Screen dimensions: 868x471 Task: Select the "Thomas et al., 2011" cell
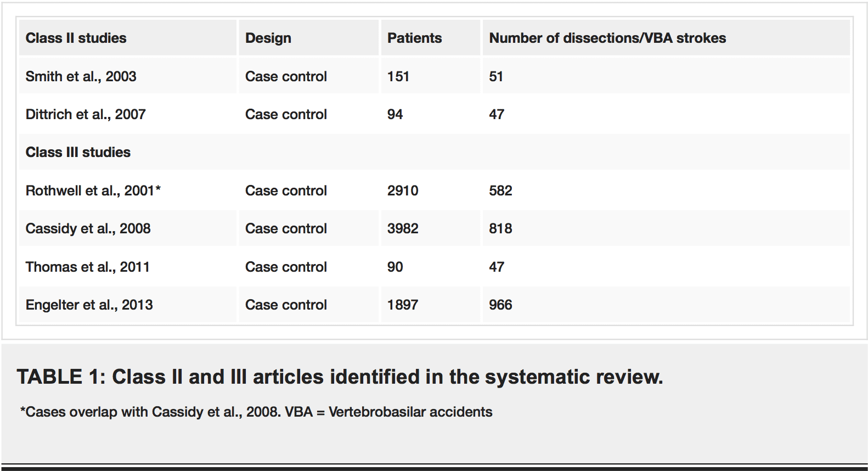pos(87,267)
